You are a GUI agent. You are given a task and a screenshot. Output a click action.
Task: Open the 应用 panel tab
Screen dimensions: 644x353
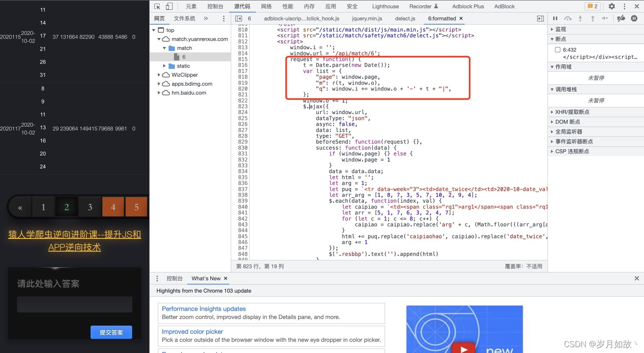point(331,6)
